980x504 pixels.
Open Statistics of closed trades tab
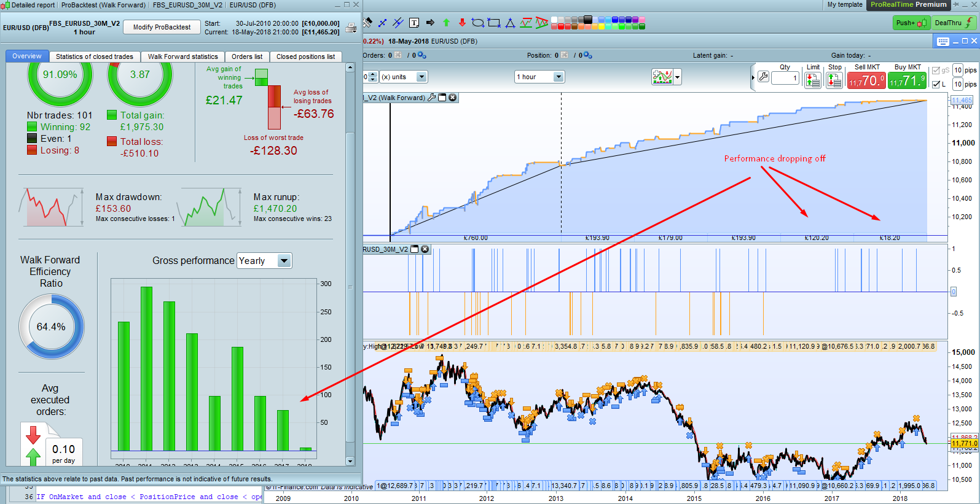click(x=95, y=56)
